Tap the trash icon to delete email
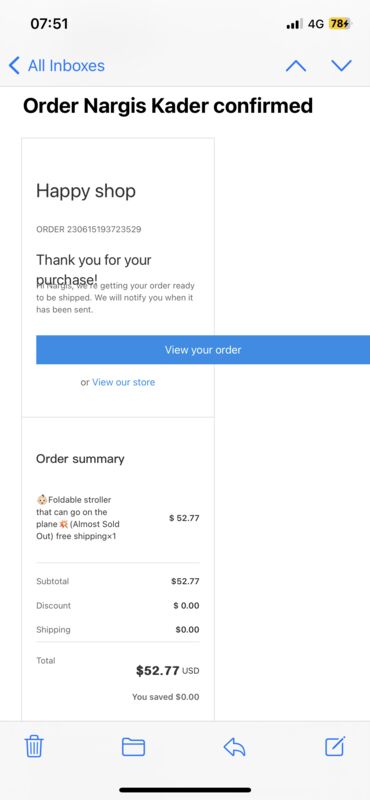370x800 pixels. coord(34,747)
